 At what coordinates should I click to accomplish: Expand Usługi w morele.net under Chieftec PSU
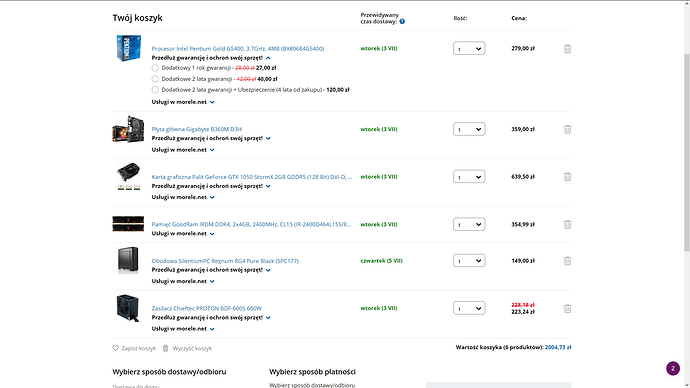click(183, 329)
